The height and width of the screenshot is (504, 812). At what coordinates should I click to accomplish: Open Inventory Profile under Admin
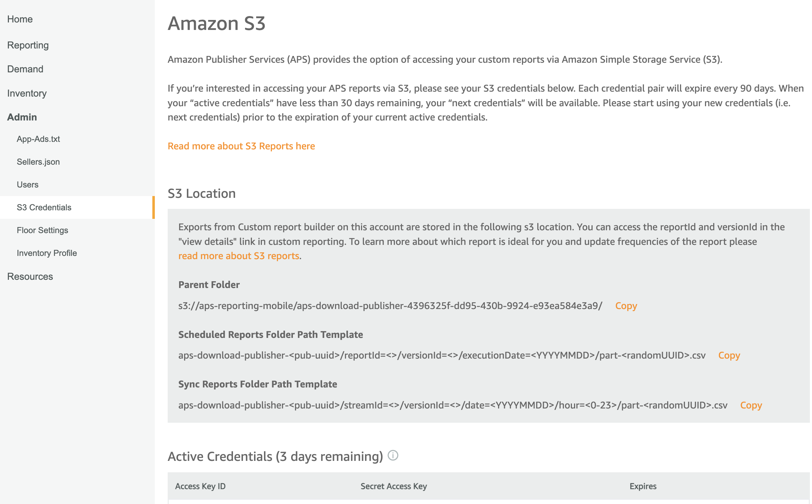(x=47, y=253)
